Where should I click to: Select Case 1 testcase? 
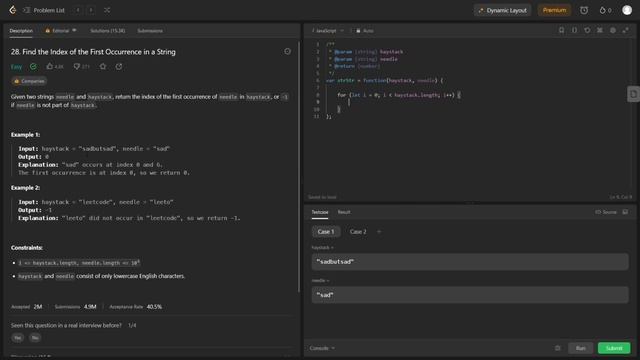coord(326,231)
